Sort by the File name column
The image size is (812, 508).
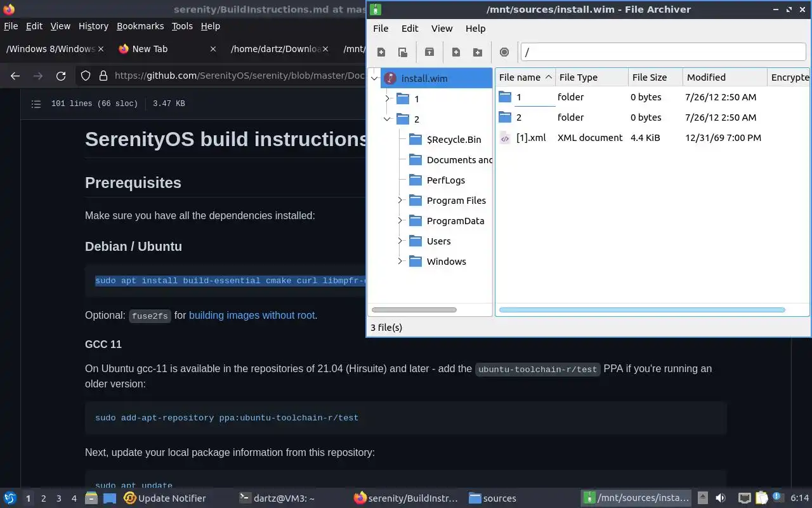pyautogui.click(x=525, y=77)
